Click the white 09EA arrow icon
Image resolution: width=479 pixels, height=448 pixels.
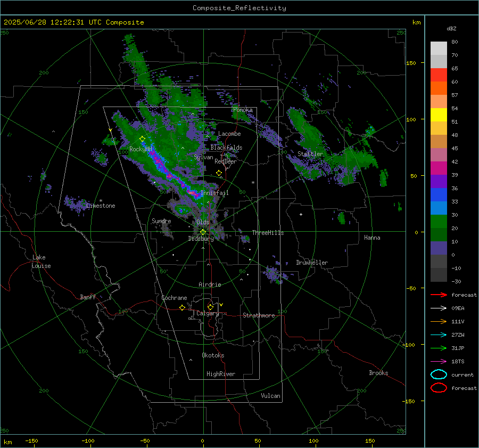[x=439, y=308]
